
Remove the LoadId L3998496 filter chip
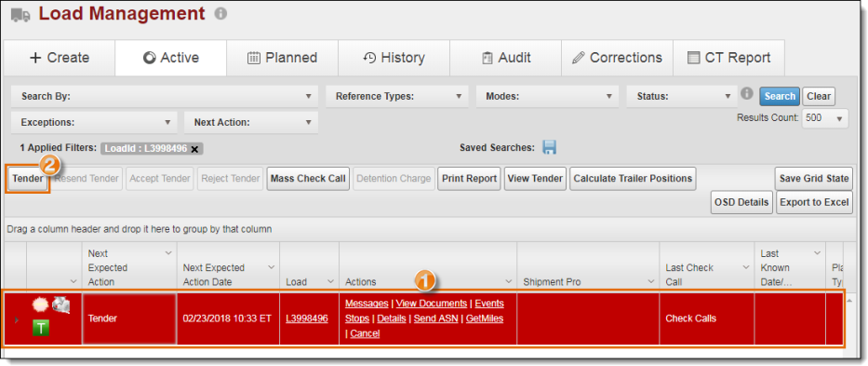[x=194, y=149]
